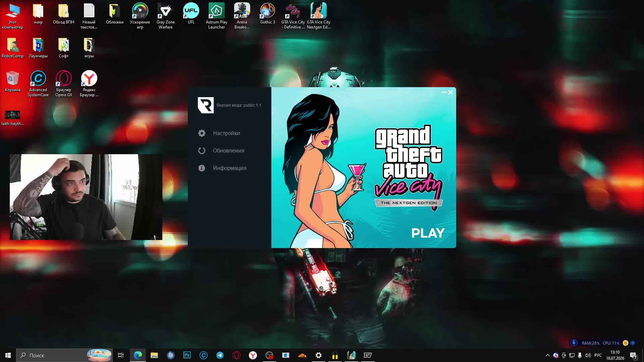The width and height of the screenshot is (644, 362).
Task: Open the network tray icon
Action: click(572, 355)
